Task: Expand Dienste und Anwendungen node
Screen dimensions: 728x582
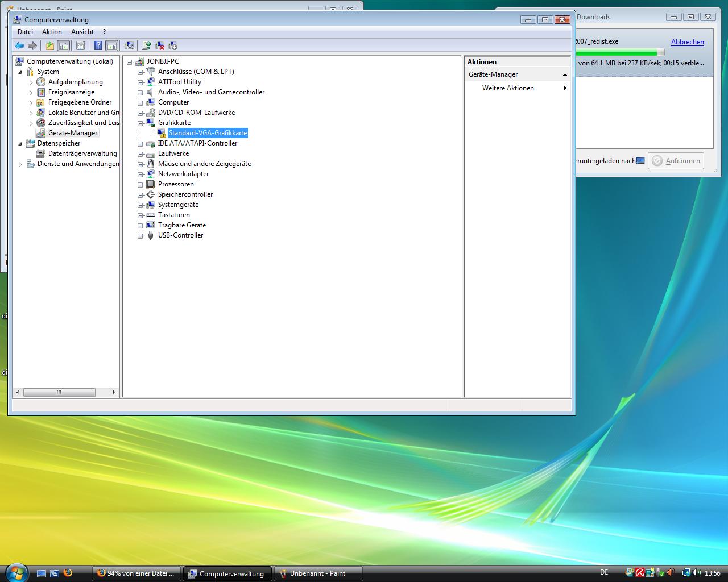Action: tap(20, 164)
